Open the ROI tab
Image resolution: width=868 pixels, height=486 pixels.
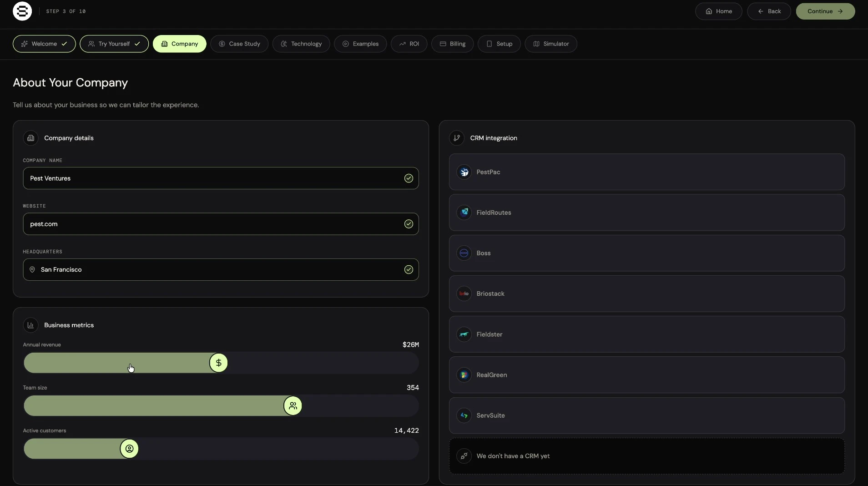(409, 44)
